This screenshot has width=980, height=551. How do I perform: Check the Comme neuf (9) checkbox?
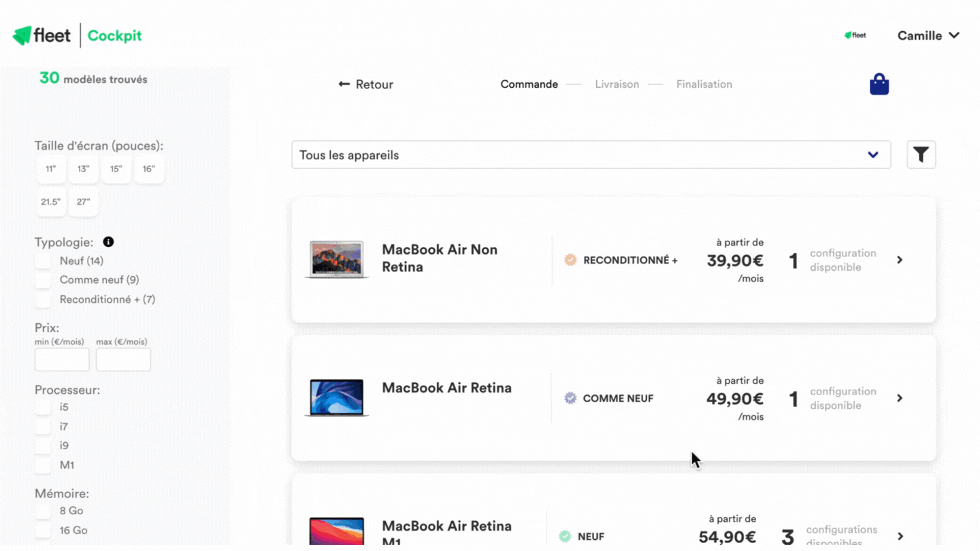click(43, 280)
